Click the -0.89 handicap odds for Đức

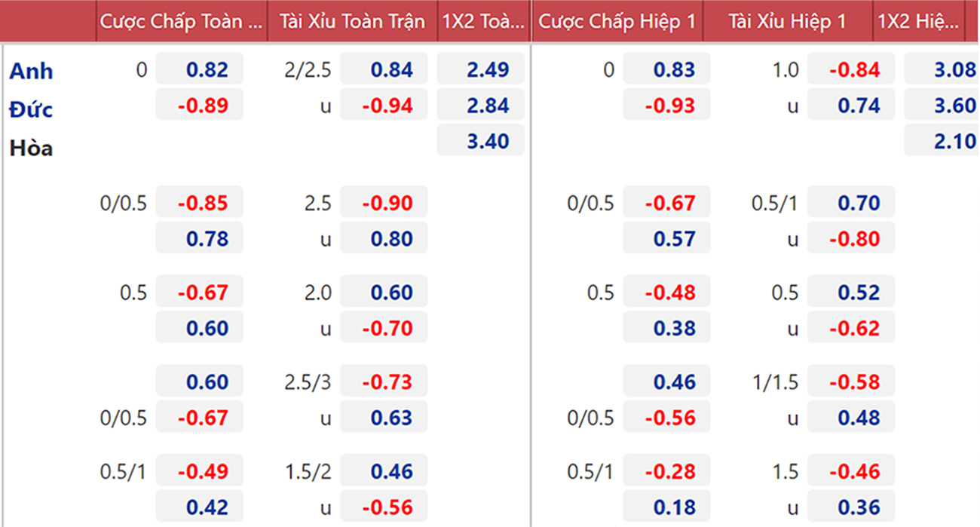point(200,106)
